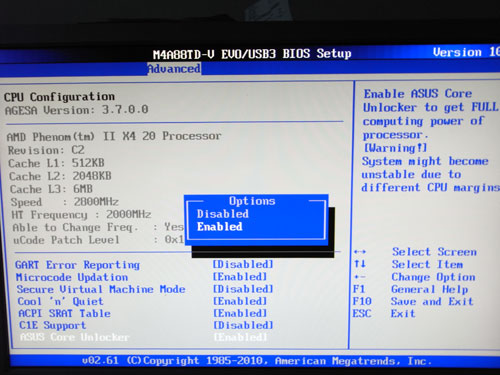Select GART Error Reporting setting
This screenshot has height=375, width=500.
(x=77, y=265)
